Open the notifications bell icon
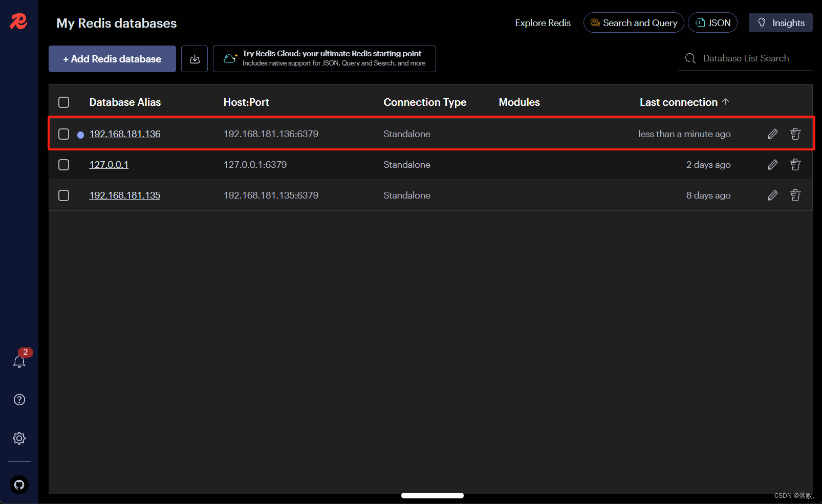This screenshot has width=822, height=504. [19, 361]
